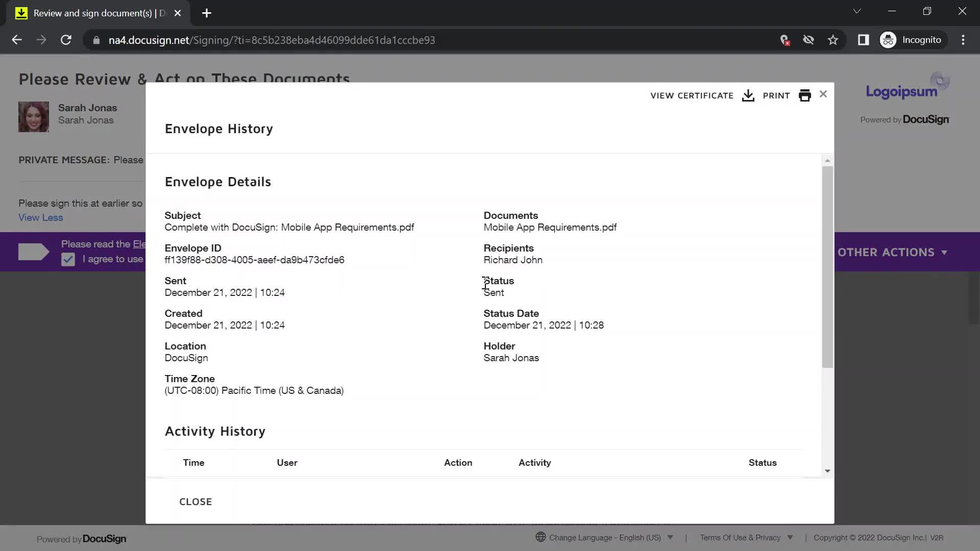Click the Holder value Sarah Jonas
This screenshot has height=551, width=980.
point(511,358)
